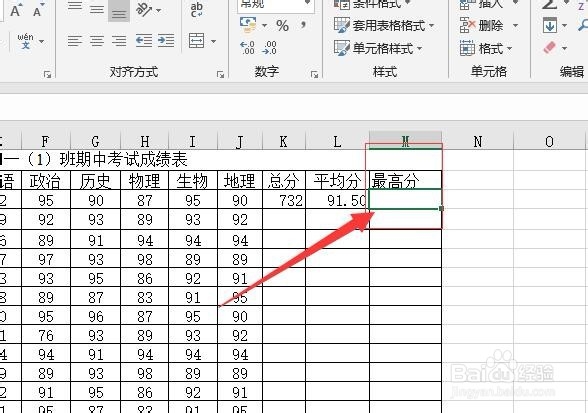588x413 pixels.
Task: Click the Accounting Number Format icon
Action: tap(248, 25)
